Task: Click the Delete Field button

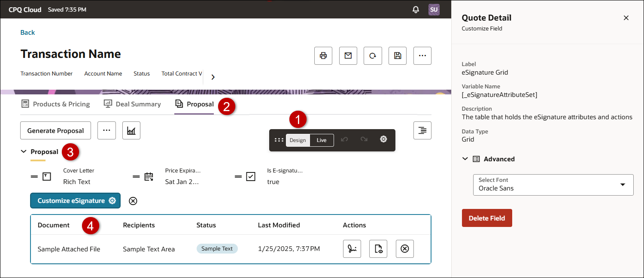Action: 487,218
